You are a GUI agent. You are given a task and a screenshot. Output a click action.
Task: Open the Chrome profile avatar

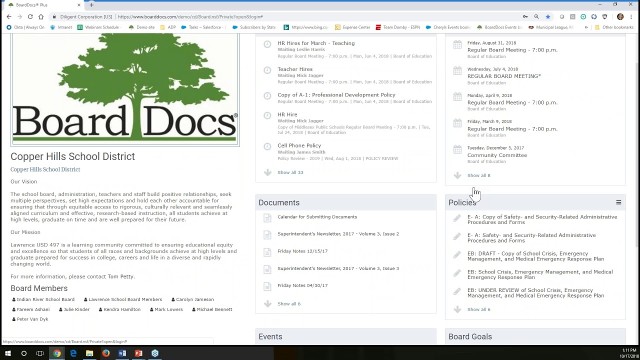620,17
